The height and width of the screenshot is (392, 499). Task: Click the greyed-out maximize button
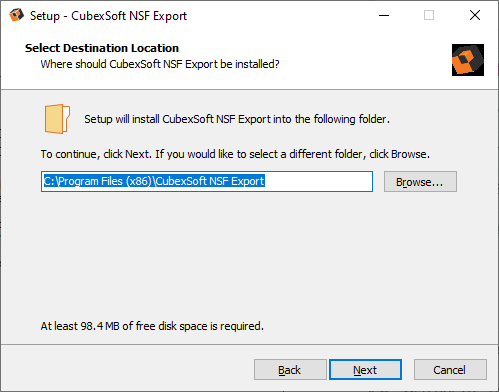(429, 15)
